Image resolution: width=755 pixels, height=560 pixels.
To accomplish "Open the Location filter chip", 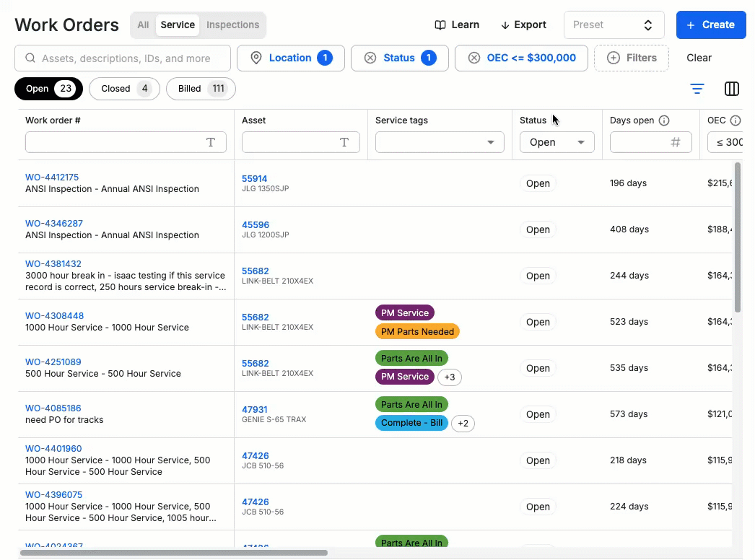I will click(291, 58).
